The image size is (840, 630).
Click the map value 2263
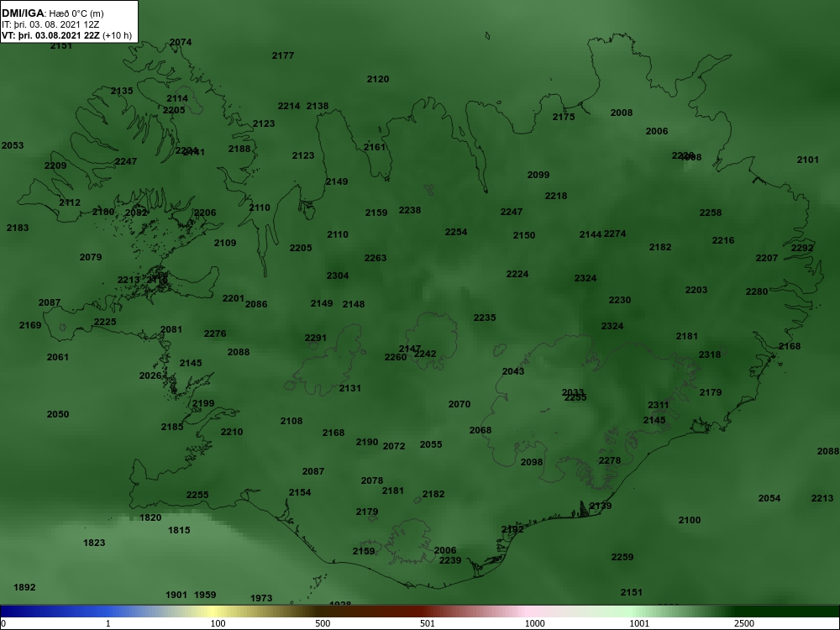click(x=375, y=258)
